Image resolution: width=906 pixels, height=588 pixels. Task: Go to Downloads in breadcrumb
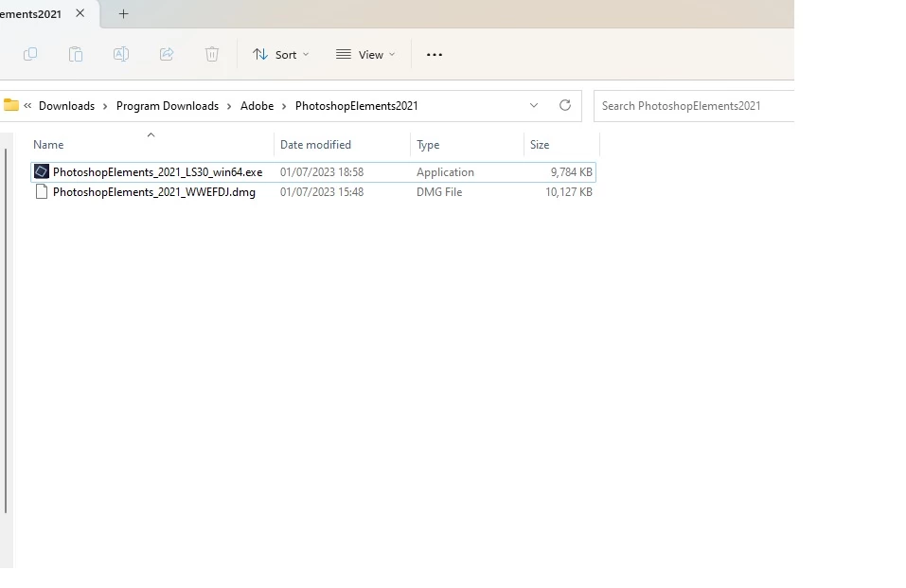66,106
